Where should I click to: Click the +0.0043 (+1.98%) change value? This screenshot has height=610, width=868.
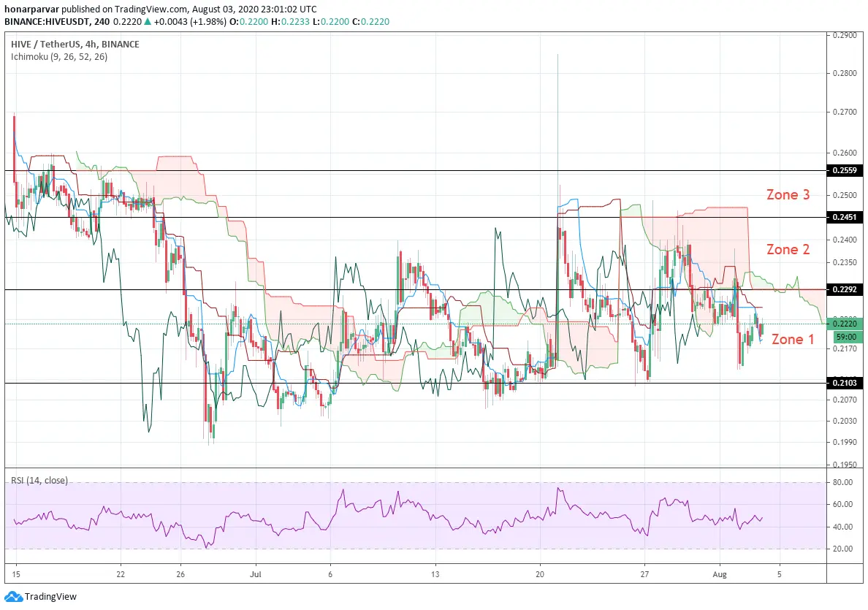pyautogui.click(x=190, y=22)
